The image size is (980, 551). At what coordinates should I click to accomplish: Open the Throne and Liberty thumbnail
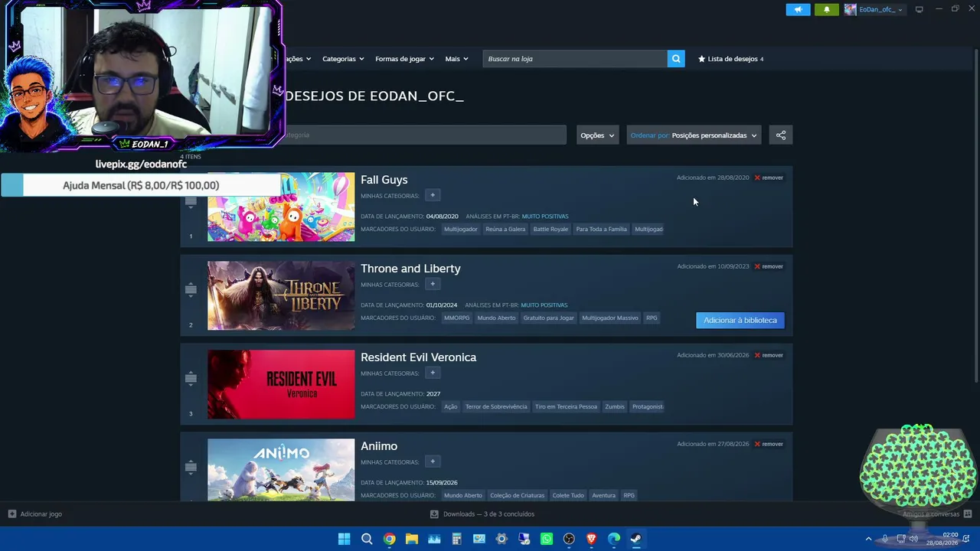[281, 295]
